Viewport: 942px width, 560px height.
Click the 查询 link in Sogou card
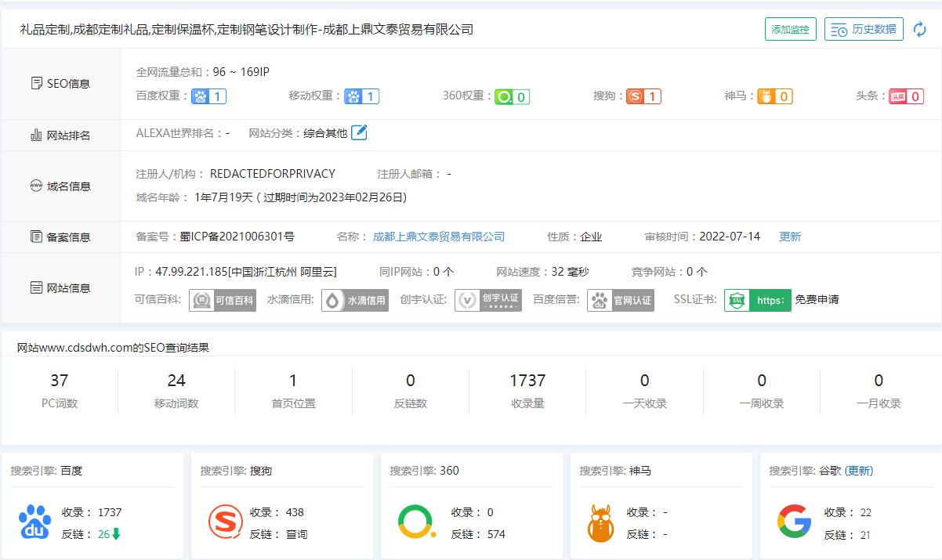[296, 534]
